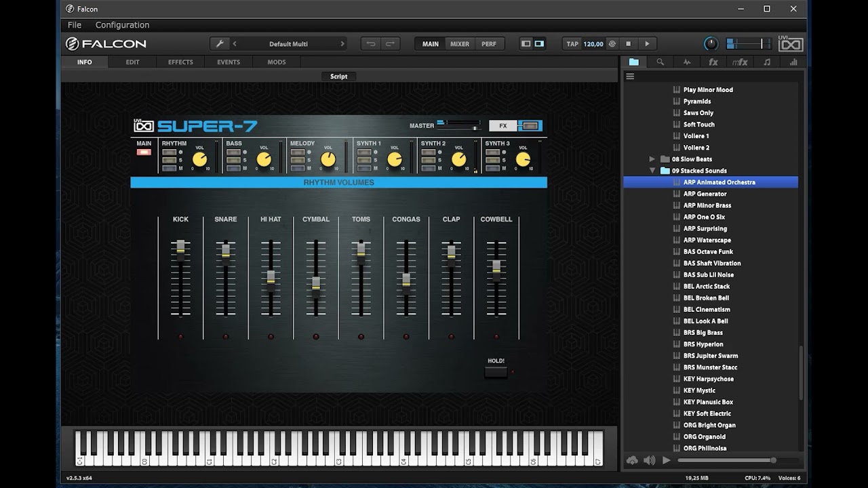Undo the last action with the undo arrow

click(371, 44)
